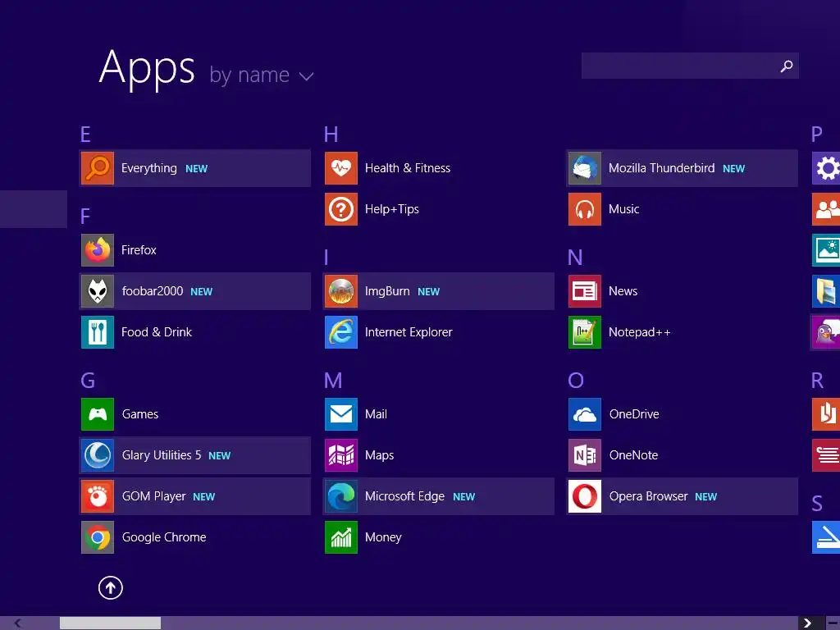Viewport: 840px width, 630px height.
Task: Open the red list icon under R
Action: click(826, 455)
